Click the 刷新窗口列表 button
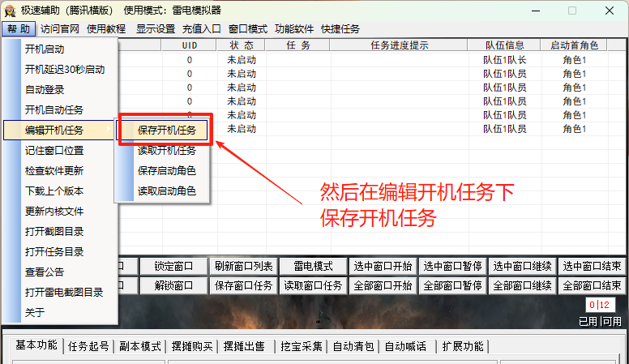Viewport: 629px width, 364px height. pos(245,266)
